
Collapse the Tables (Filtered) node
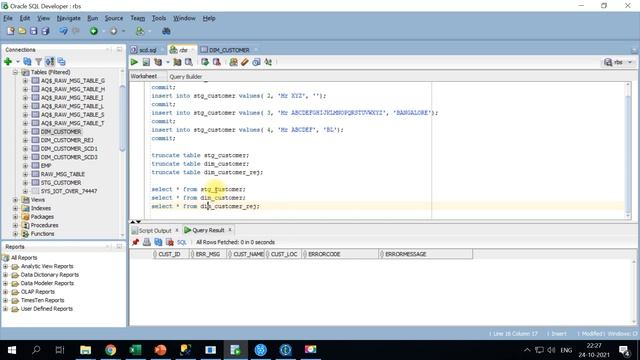[x=15, y=72]
